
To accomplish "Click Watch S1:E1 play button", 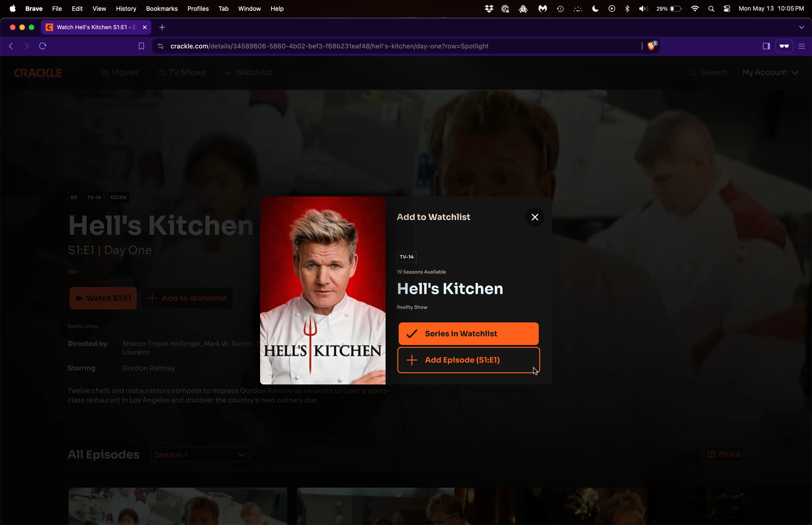I will (103, 298).
